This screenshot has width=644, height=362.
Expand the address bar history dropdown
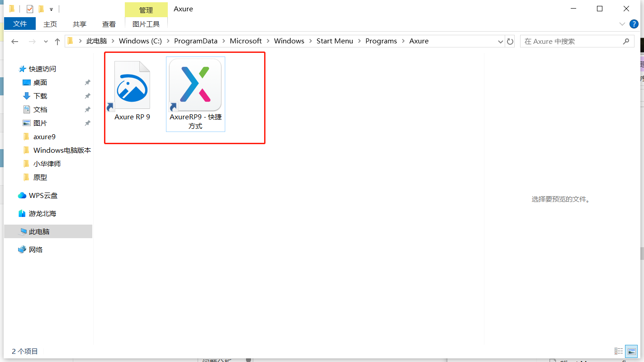click(500, 41)
